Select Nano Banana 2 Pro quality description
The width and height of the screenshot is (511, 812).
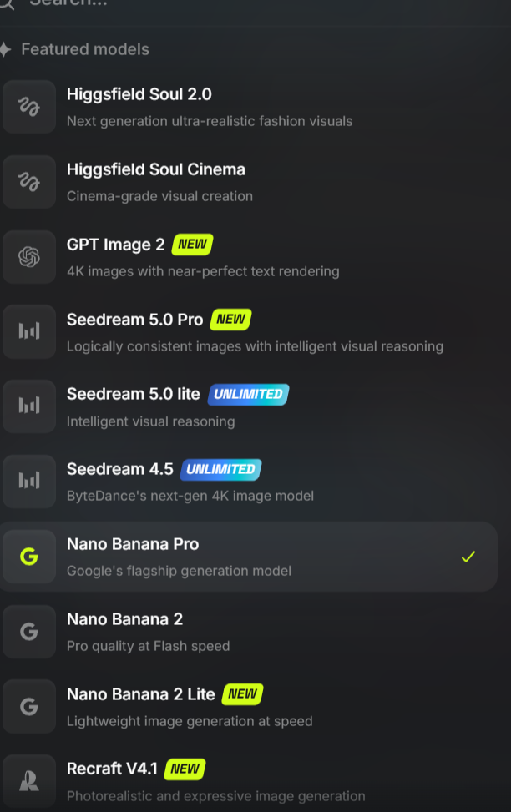click(149, 646)
